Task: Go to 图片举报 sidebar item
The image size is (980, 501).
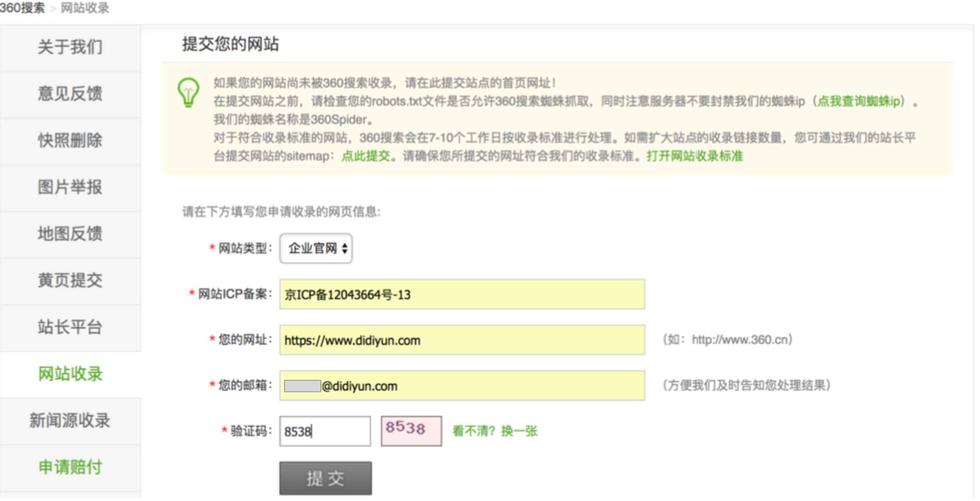Action: (x=70, y=187)
